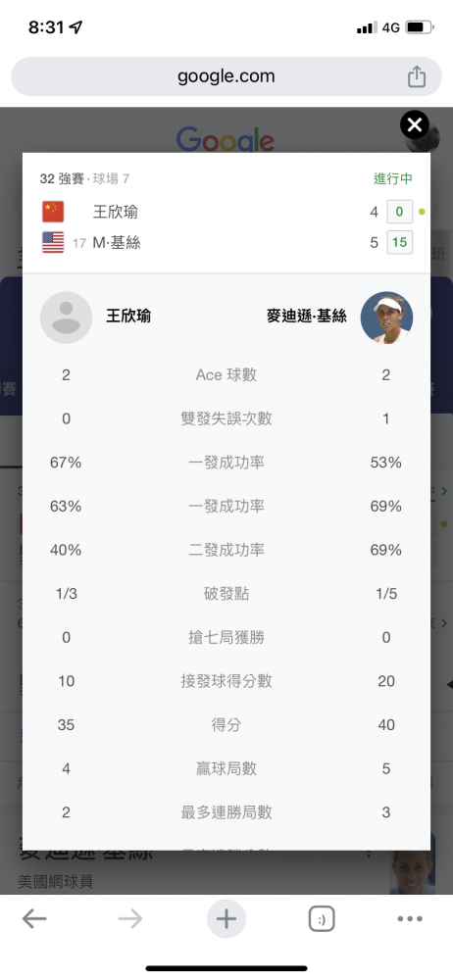
Task: Tap the share icon in address bar
Action: pos(417,76)
